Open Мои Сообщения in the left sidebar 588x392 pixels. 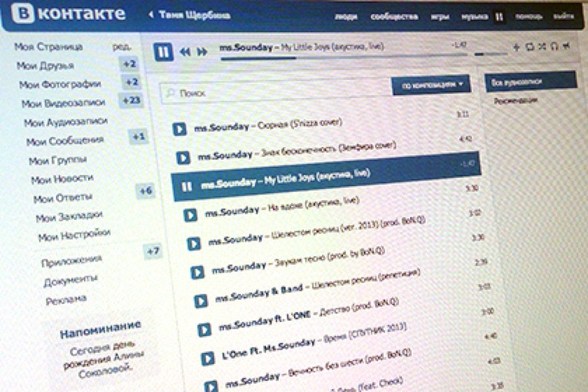coord(65,140)
